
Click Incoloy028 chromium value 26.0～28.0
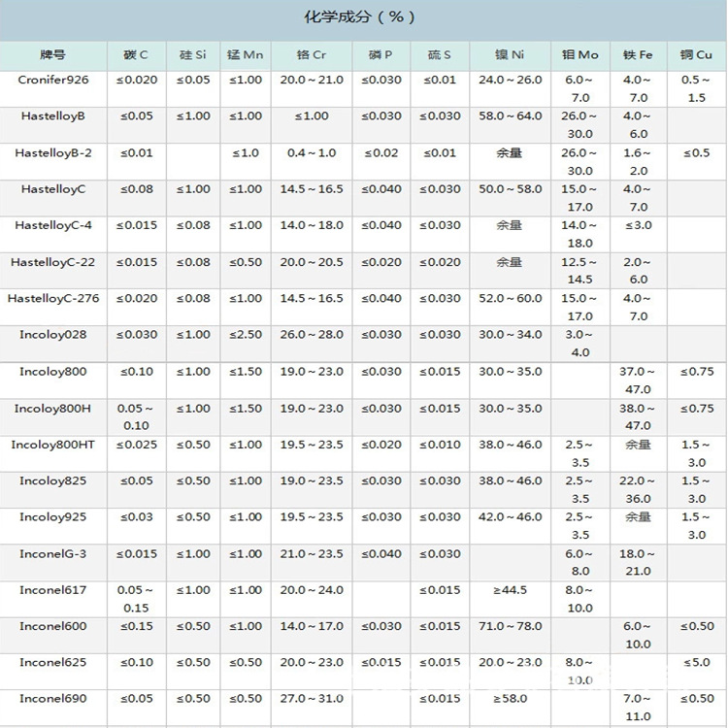pyautogui.click(x=312, y=335)
